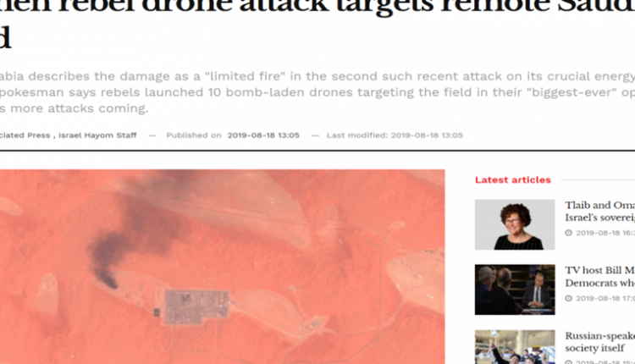635x364 pixels.
Task: Open the Tlaib and Omar article title
Action: [599, 212]
